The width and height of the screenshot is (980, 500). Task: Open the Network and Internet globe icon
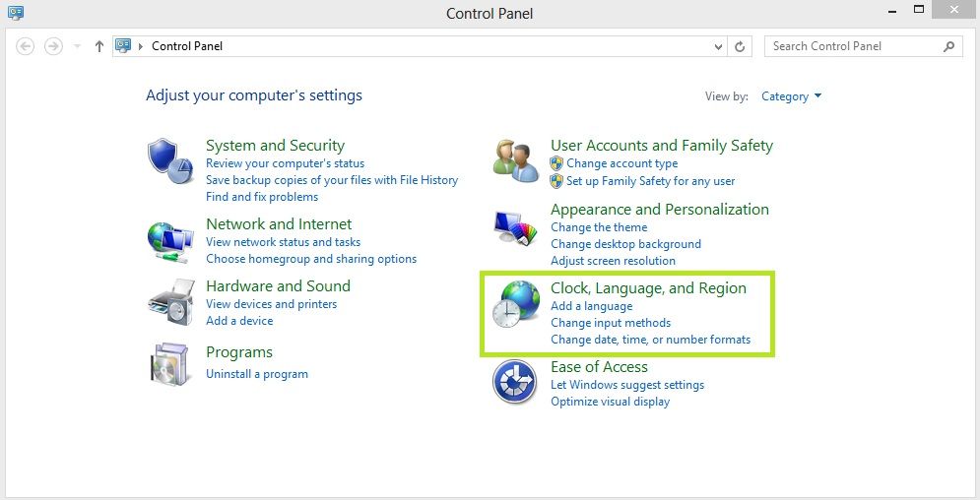(170, 241)
